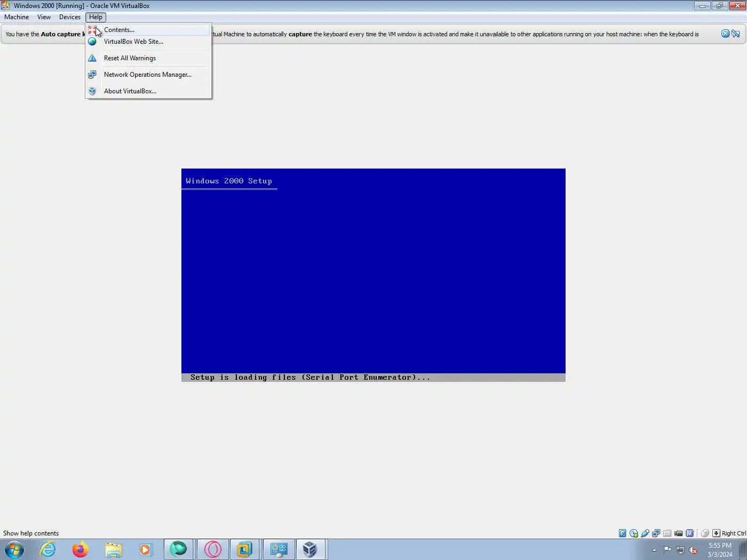The height and width of the screenshot is (560, 747).
Task: Click the network adapters indicator icon
Action: coord(656,533)
